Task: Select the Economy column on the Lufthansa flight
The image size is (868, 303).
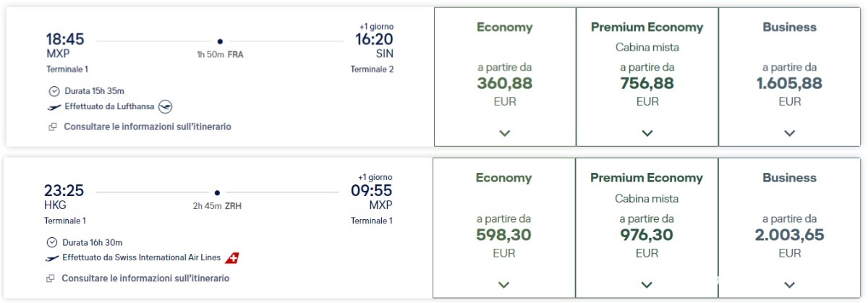Action: coord(505,77)
